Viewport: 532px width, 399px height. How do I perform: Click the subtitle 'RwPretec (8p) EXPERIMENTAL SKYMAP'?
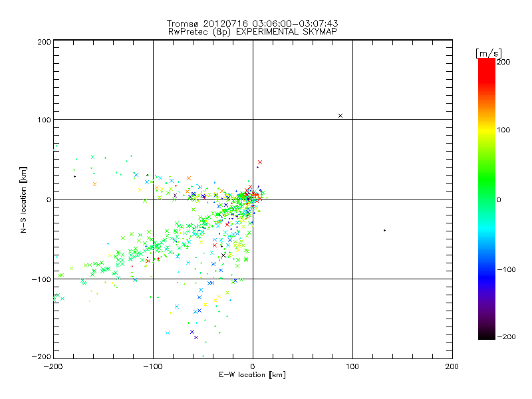click(x=252, y=32)
